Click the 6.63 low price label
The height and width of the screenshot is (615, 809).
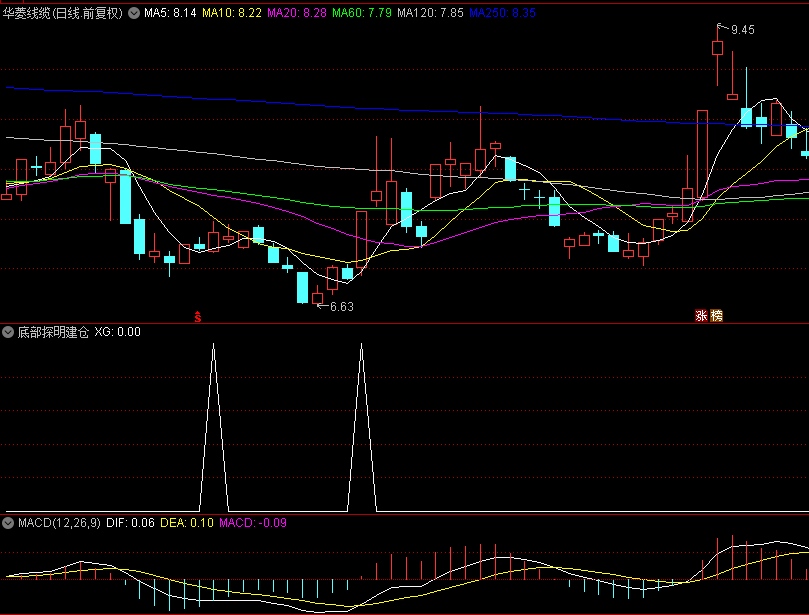point(342,307)
